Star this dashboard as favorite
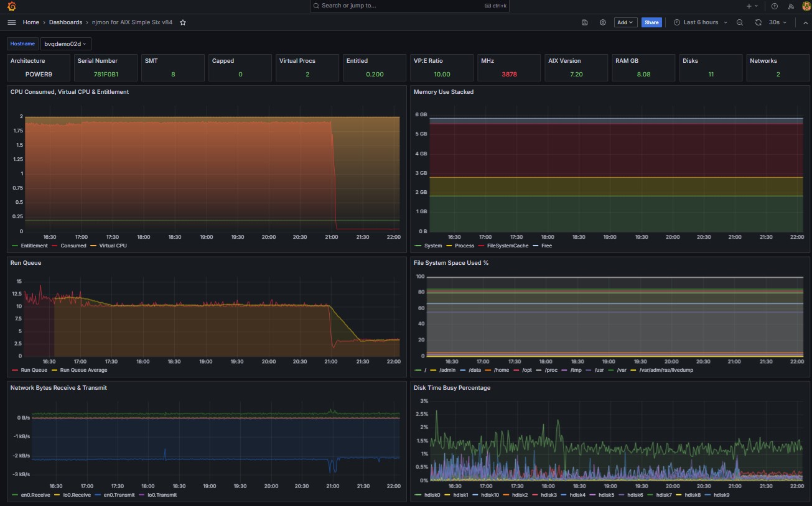Viewport: 812px width, 506px height. click(183, 22)
